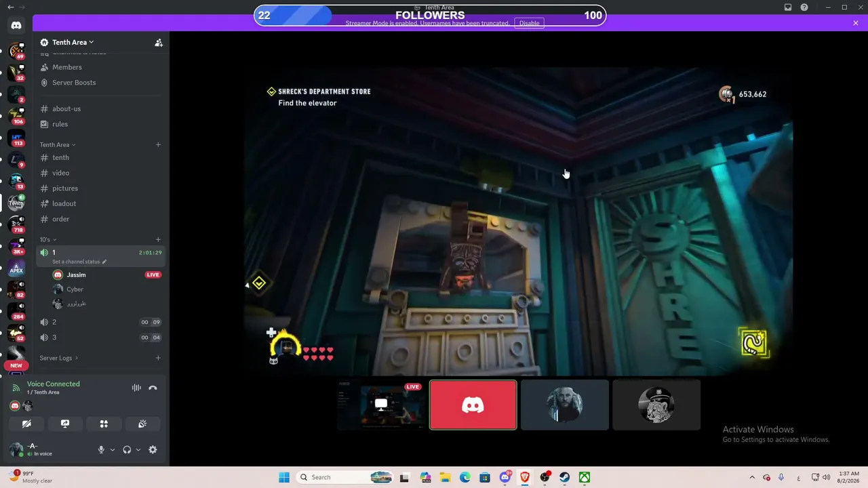This screenshot has height=488, width=868.
Task: Dismiss the Streamer Mode banner
Action: pos(856,23)
